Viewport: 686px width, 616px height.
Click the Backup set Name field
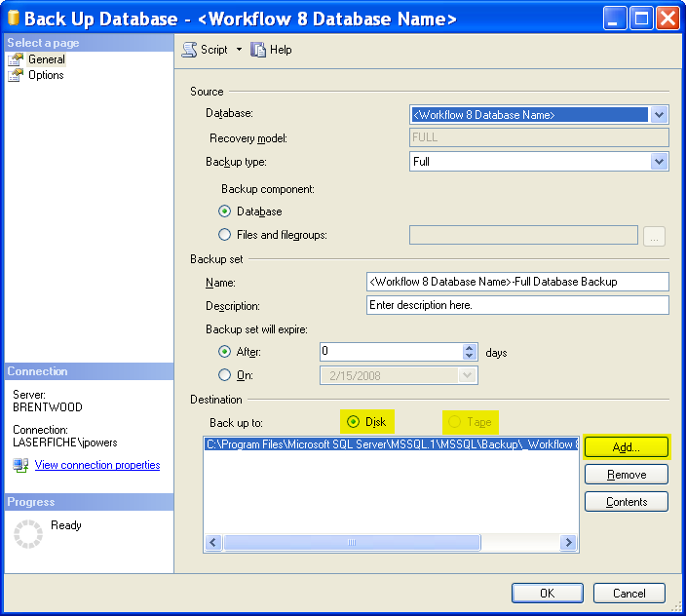pyautogui.click(x=517, y=282)
